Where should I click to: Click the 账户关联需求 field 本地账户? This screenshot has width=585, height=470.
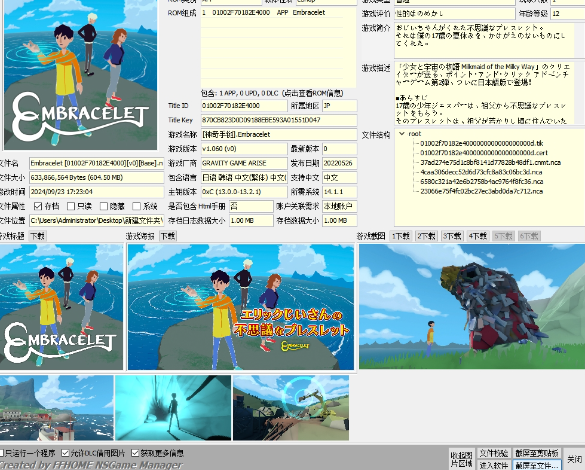point(340,206)
